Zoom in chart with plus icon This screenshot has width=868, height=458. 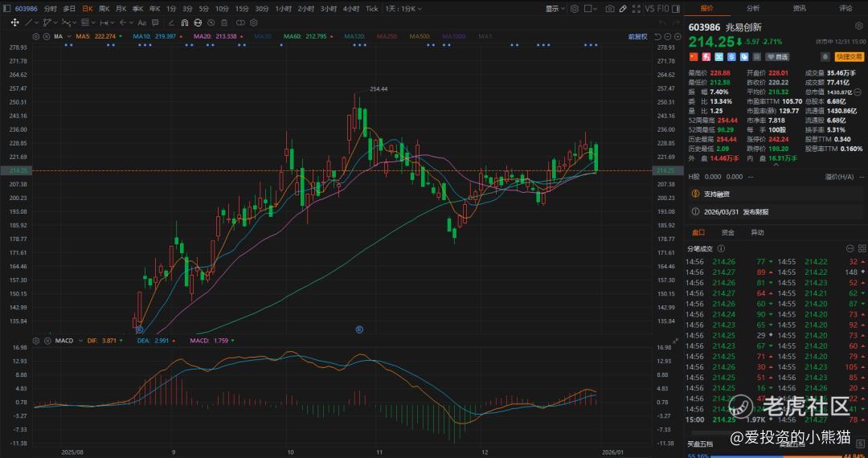(x=678, y=36)
